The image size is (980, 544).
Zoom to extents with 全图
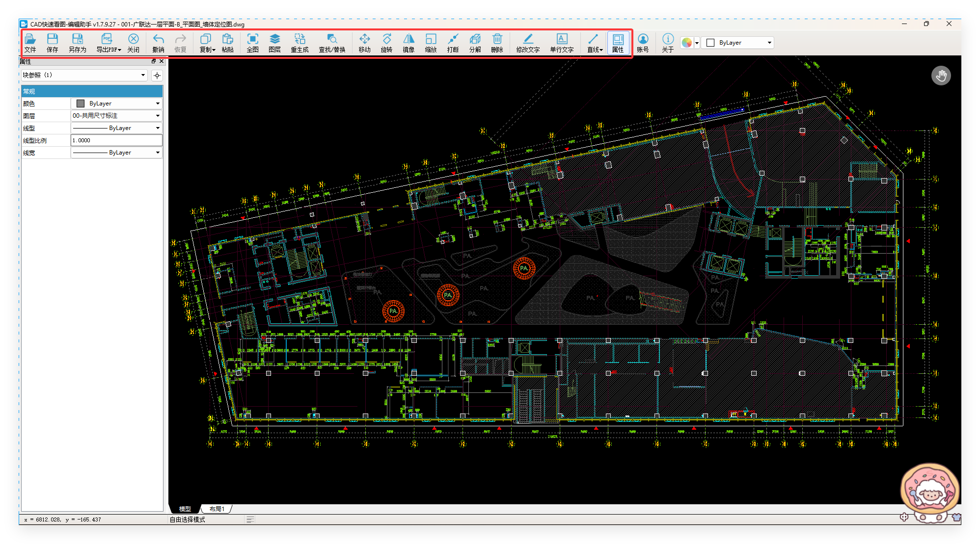pyautogui.click(x=252, y=43)
